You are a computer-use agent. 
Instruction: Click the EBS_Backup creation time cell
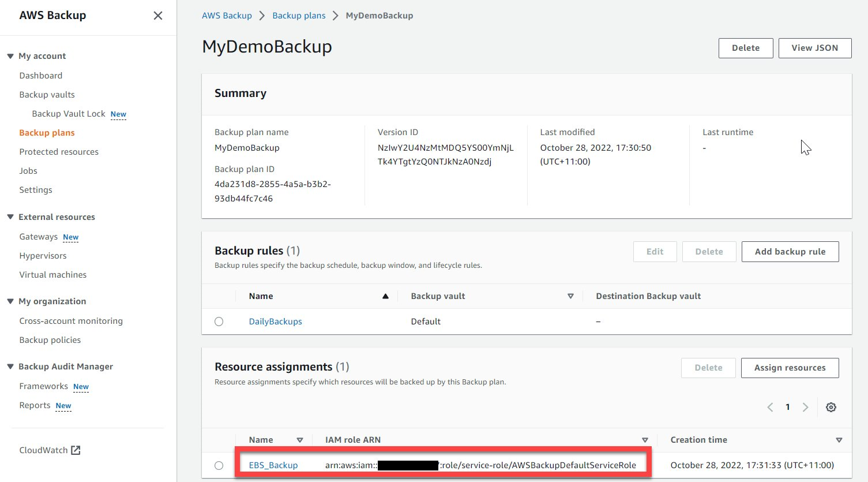(x=752, y=465)
